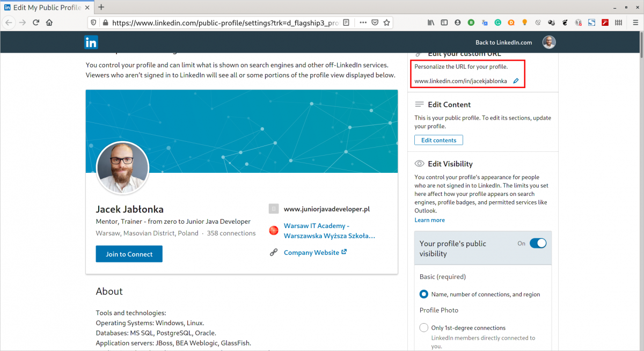
Task: Click the LinkedIn logo in the navbar
Action: [x=91, y=42]
